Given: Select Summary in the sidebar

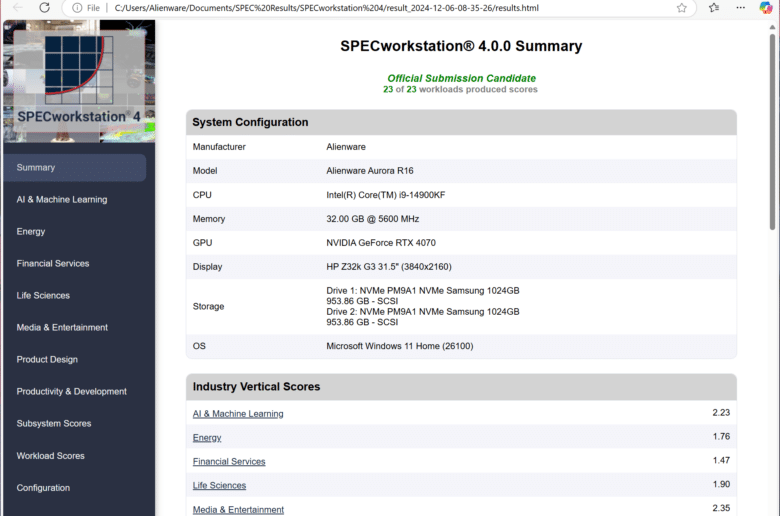Looking at the screenshot, I should [75, 168].
